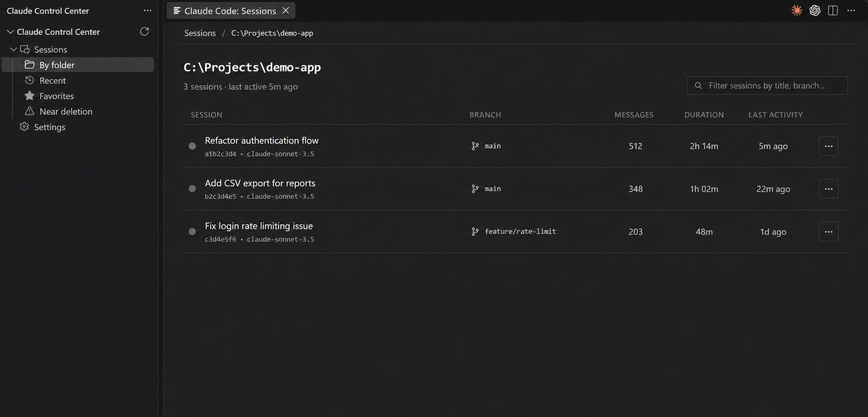This screenshot has height=417, width=868.
Task: Click the main branch in Refactor authentication row
Action: click(x=493, y=146)
